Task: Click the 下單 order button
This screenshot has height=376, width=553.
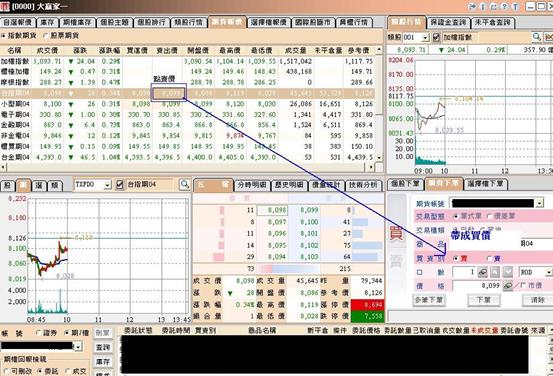Action: pos(484,300)
